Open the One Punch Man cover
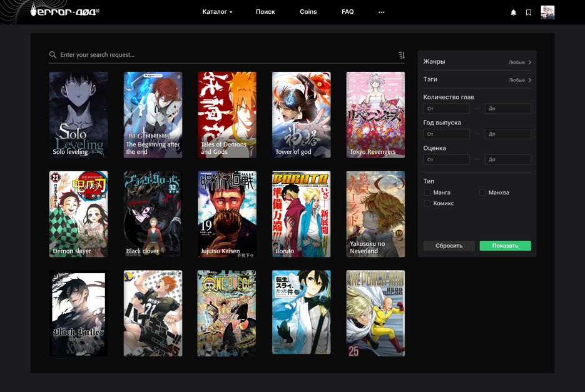This screenshot has width=585, height=392. tap(375, 313)
